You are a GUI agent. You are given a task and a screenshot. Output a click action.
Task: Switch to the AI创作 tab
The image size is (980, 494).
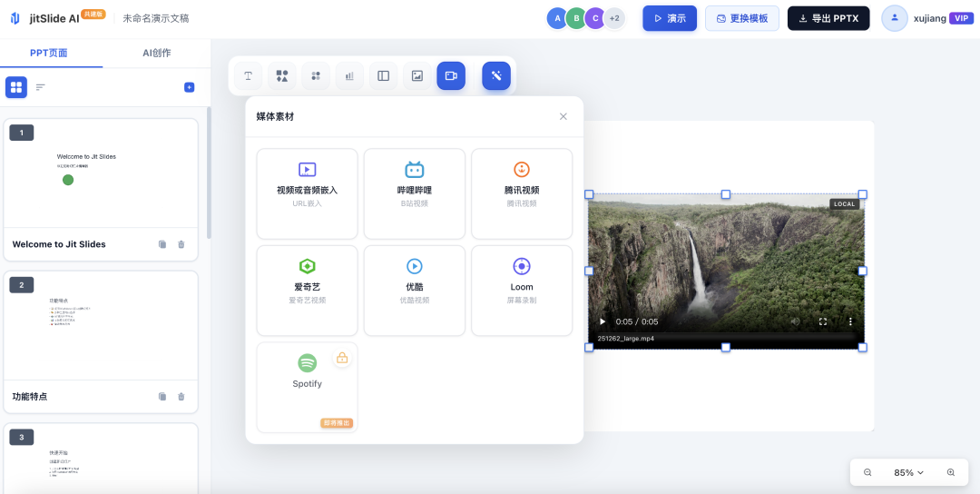157,54
